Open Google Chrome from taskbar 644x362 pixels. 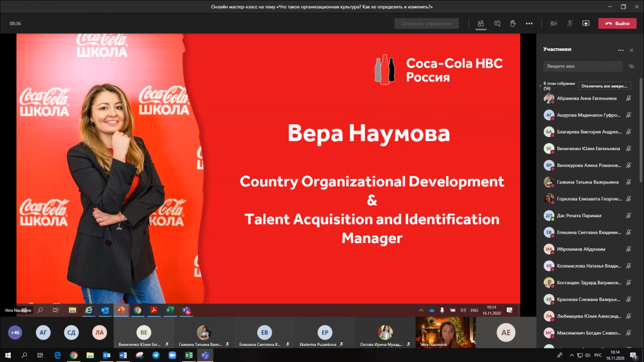pyautogui.click(x=74, y=355)
